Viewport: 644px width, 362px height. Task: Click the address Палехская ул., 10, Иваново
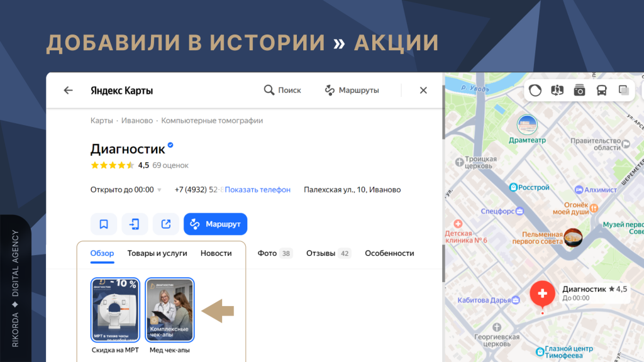click(352, 190)
